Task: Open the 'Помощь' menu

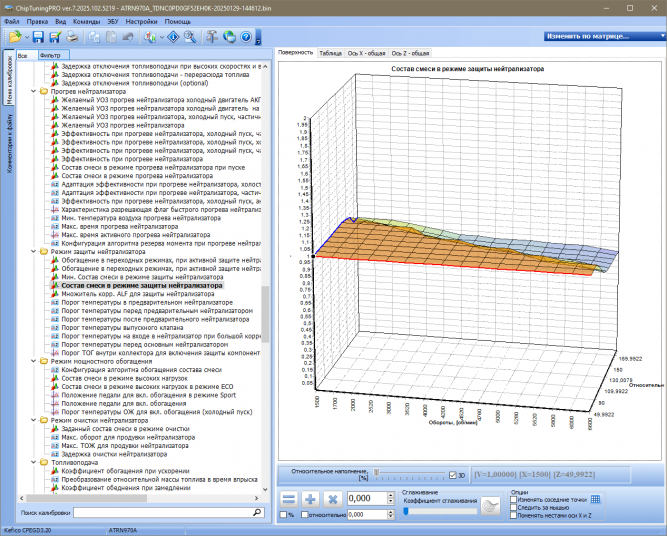Action: 178,21
